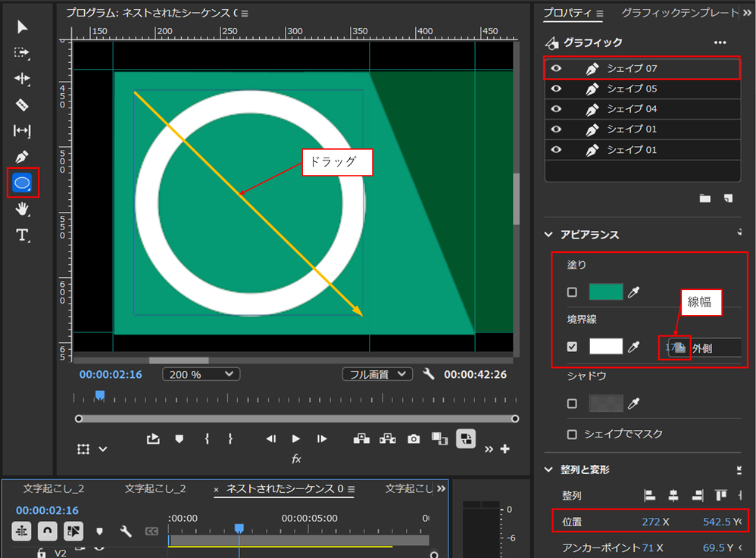Select the Hand tool

click(22, 210)
